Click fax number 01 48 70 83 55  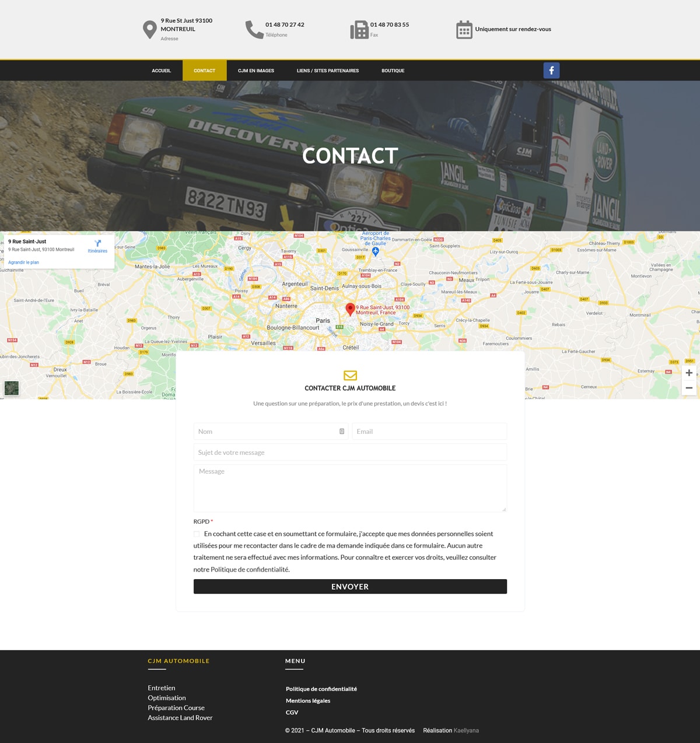(x=390, y=24)
